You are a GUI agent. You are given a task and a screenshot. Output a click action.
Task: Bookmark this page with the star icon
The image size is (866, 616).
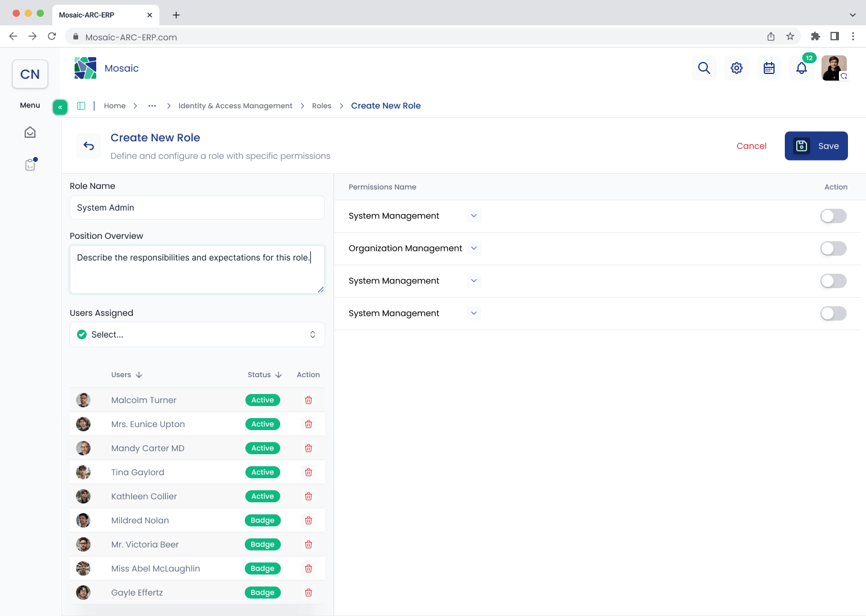pyautogui.click(x=790, y=37)
